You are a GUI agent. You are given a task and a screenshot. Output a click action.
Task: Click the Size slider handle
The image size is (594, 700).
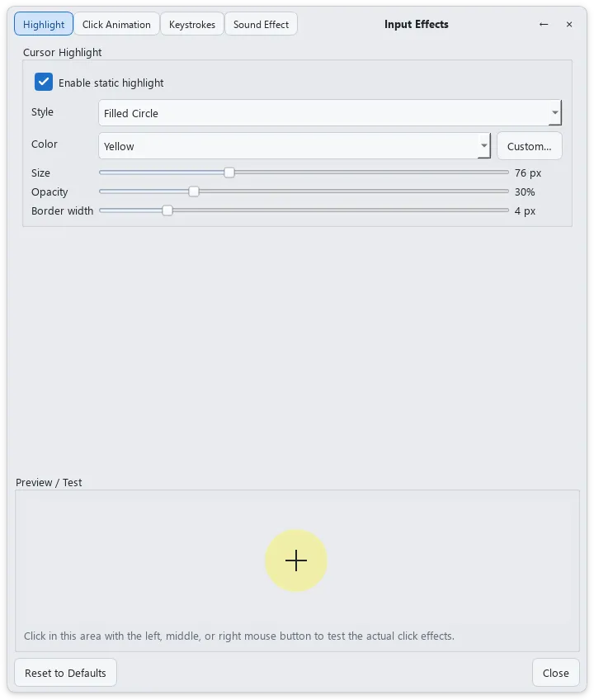pyautogui.click(x=229, y=173)
